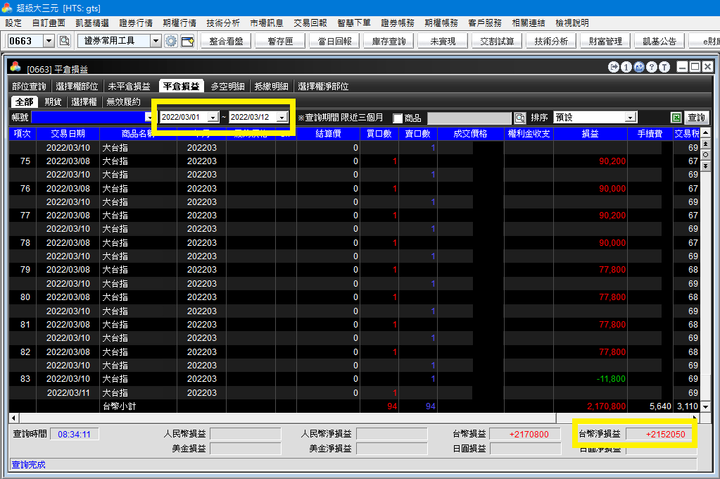Open the 智慧下單 menu
The height and width of the screenshot is (479, 720).
pos(354,23)
